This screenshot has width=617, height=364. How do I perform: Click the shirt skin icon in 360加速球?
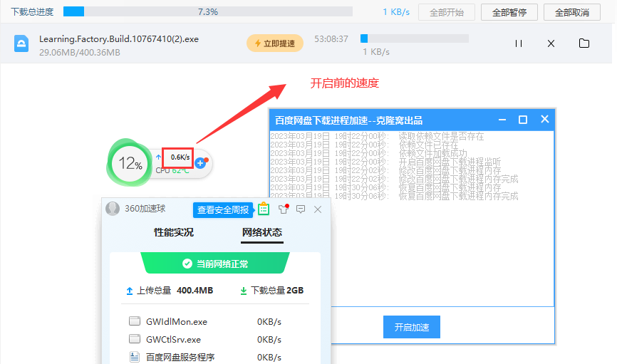pos(284,209)
